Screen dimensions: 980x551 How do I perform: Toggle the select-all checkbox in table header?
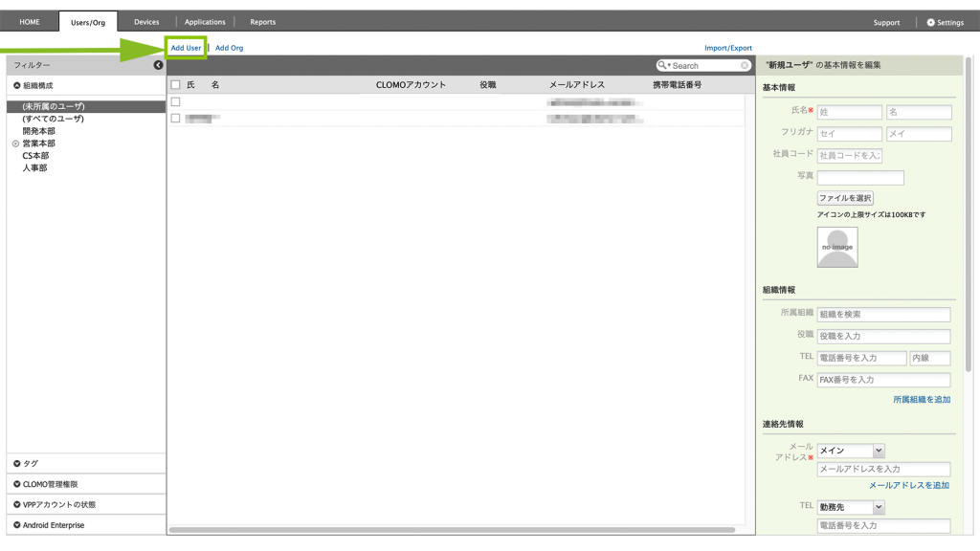[x=176, y=85]
